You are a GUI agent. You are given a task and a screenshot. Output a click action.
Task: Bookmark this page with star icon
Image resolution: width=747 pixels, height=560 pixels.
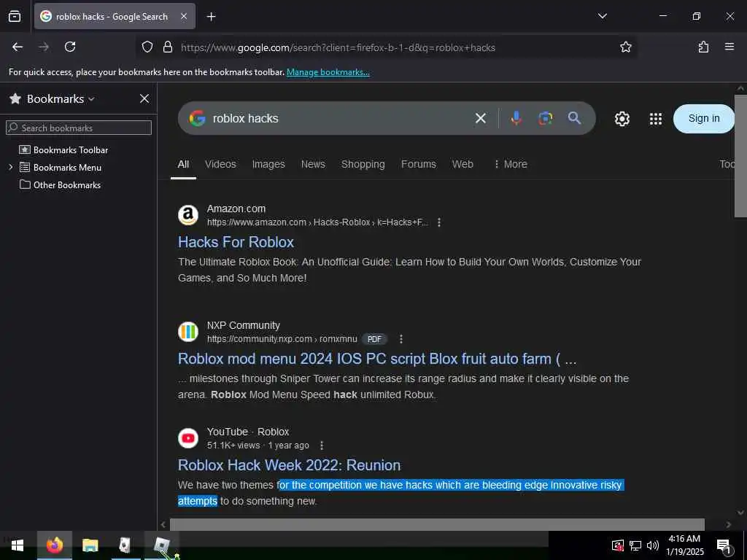click(x=625, y=47)
